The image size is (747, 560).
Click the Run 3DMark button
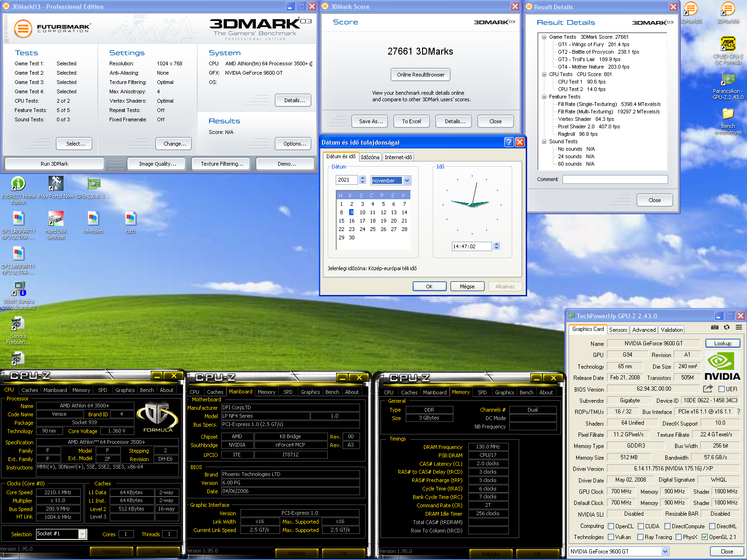coord(54,164)
